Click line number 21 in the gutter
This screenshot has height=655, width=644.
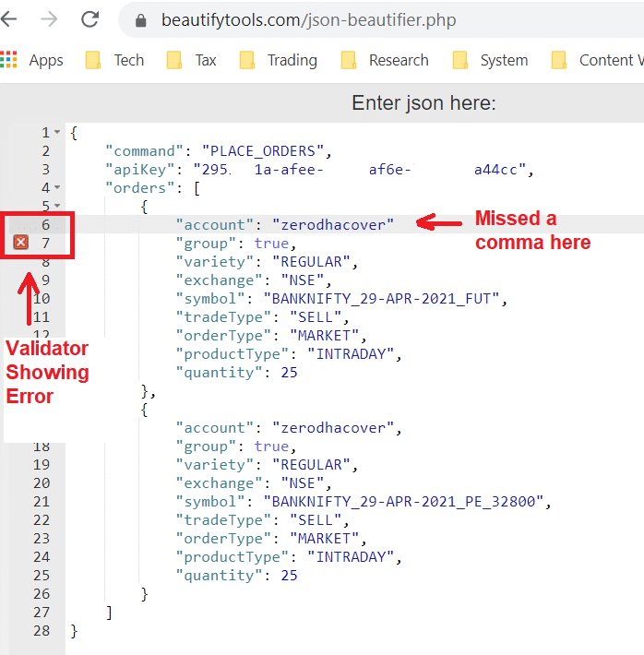tap(42, 501)
